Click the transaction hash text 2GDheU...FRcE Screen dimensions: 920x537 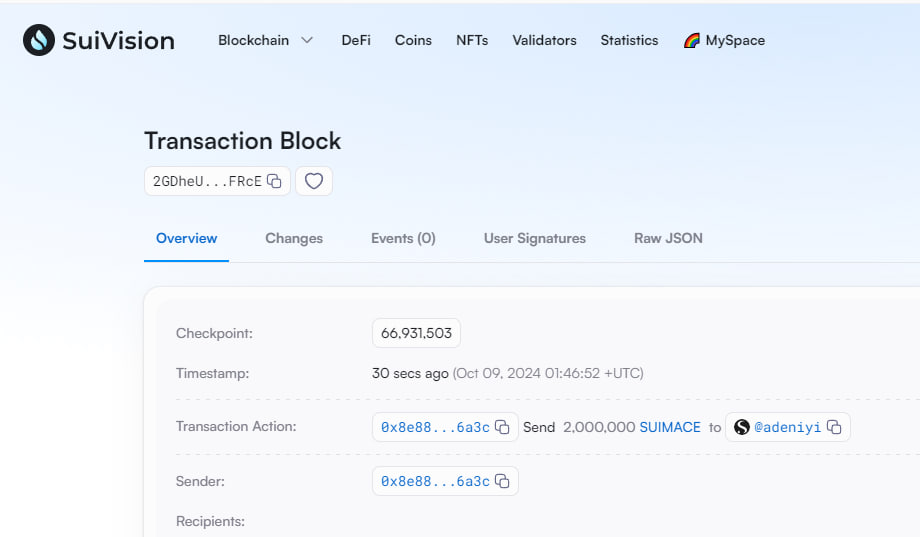pos(207,181)
